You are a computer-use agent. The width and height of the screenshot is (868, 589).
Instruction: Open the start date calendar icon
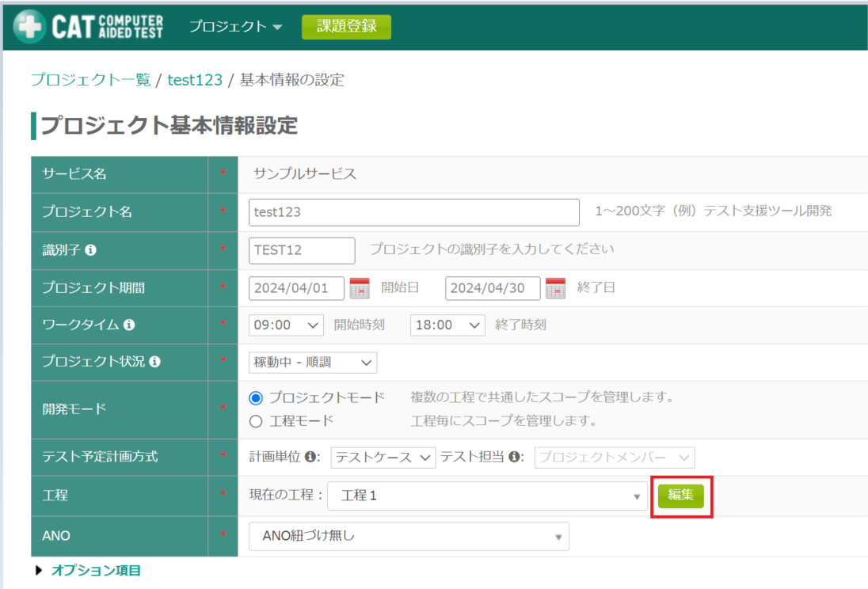(x=360, y=288)
